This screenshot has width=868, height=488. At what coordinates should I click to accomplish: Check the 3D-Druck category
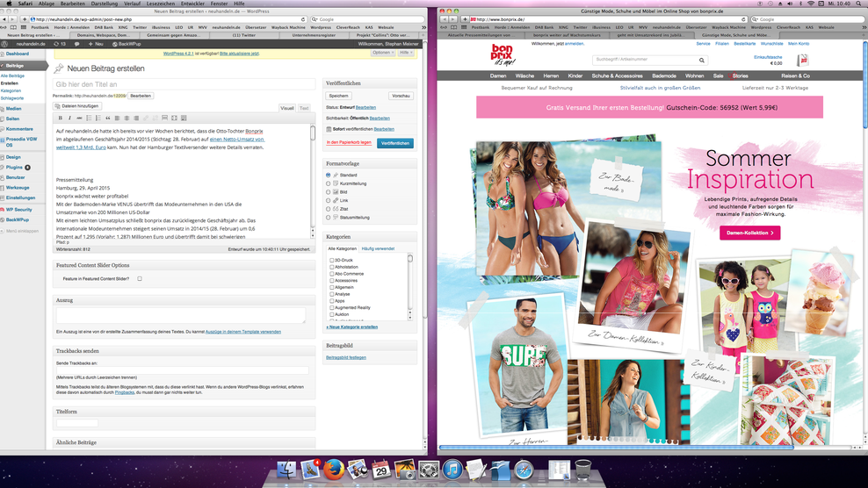pos(331,260)
